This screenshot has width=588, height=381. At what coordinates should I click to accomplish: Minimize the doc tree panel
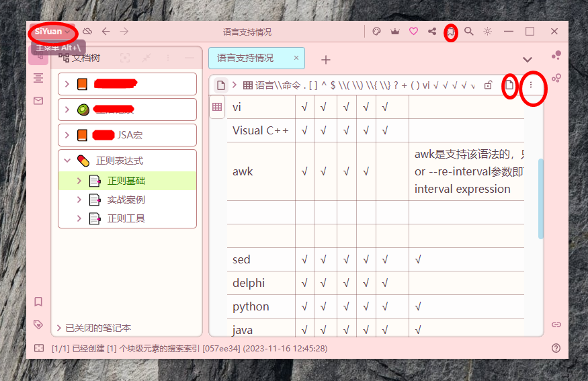click(x=190, y=58)
